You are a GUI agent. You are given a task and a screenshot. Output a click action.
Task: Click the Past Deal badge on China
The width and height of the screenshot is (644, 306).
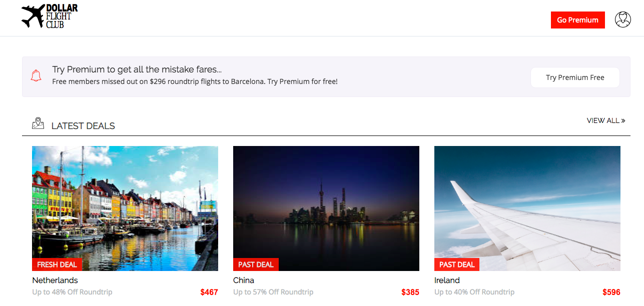(x=256, y=264)
